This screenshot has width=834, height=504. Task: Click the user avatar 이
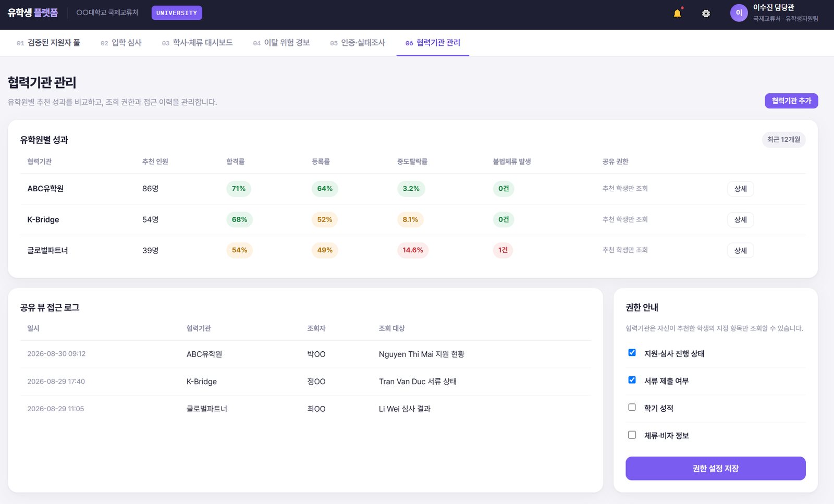pyautogui.click(x=739, y=13)
